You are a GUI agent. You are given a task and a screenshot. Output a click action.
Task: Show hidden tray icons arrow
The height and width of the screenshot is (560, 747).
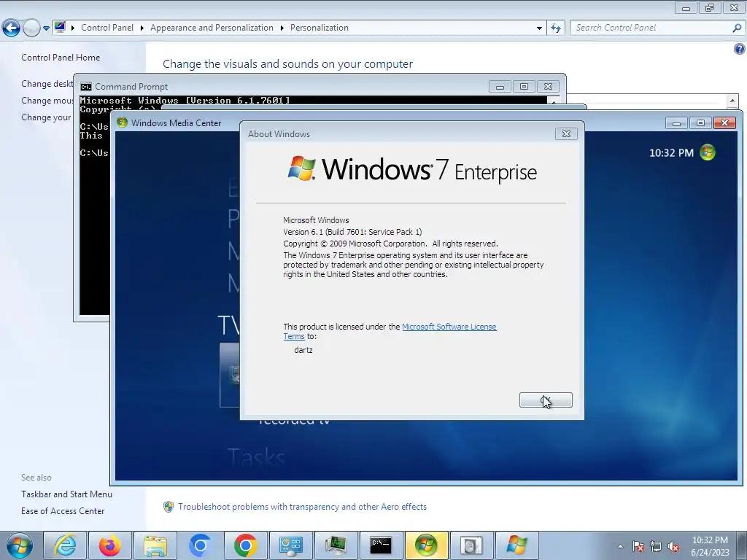tap(620, 546)
